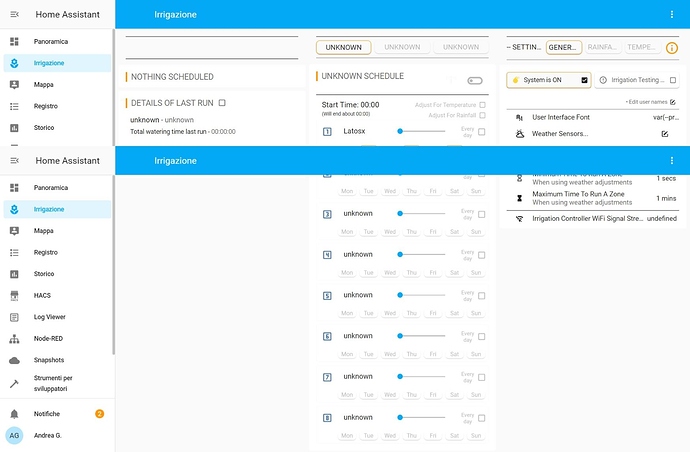690x452 pixels.
Task: Click 'Maximum Time To Run A Zone' text
Action: pos(578,194)
